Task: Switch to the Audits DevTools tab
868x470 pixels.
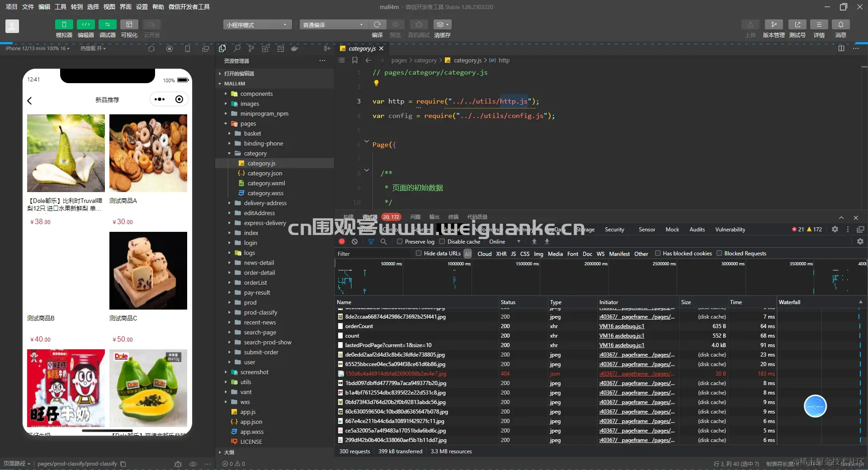Action: pos(697,230)
